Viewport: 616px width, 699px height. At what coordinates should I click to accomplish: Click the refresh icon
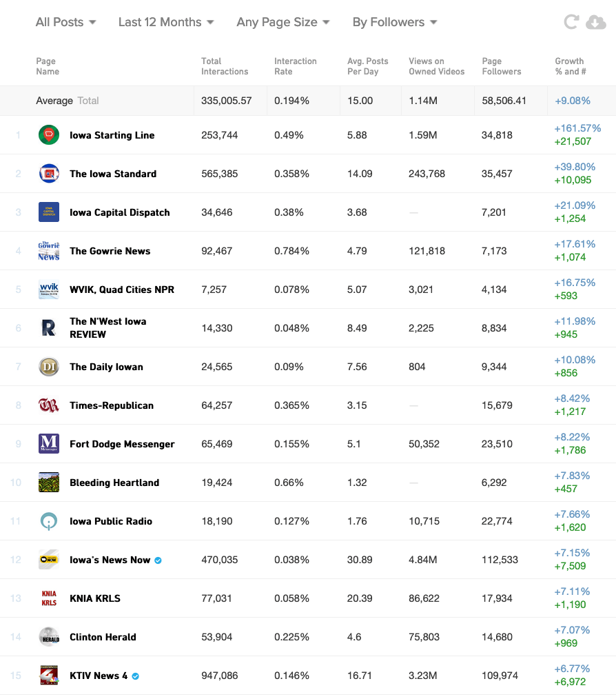(571, 22)
